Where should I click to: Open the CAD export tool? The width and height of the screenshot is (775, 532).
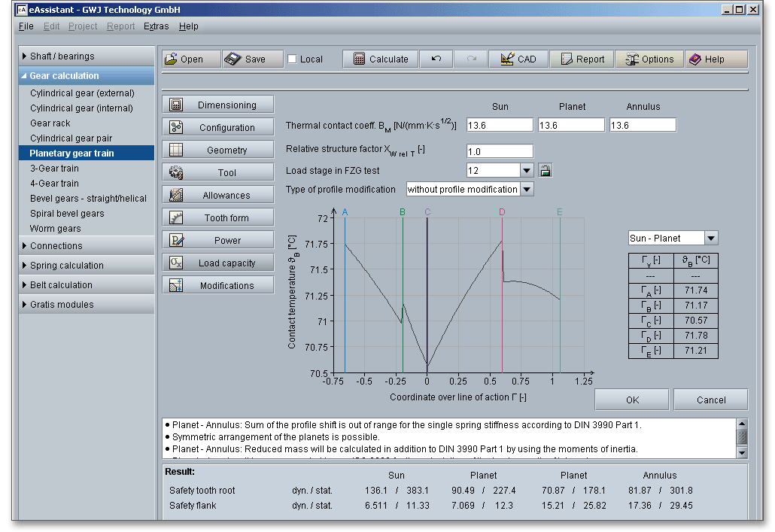click(518, 59)
